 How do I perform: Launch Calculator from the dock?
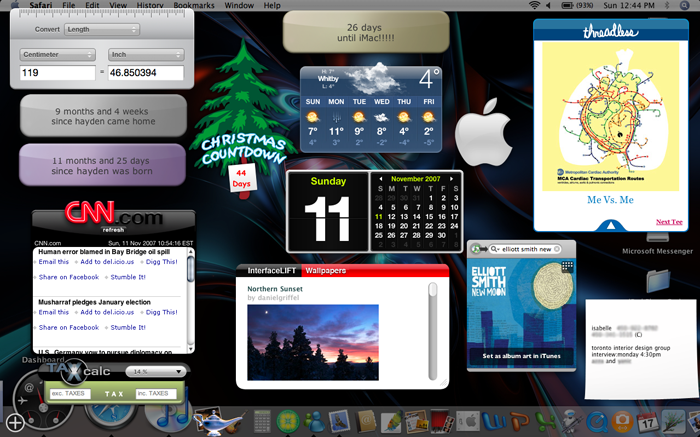coord(262,421)
